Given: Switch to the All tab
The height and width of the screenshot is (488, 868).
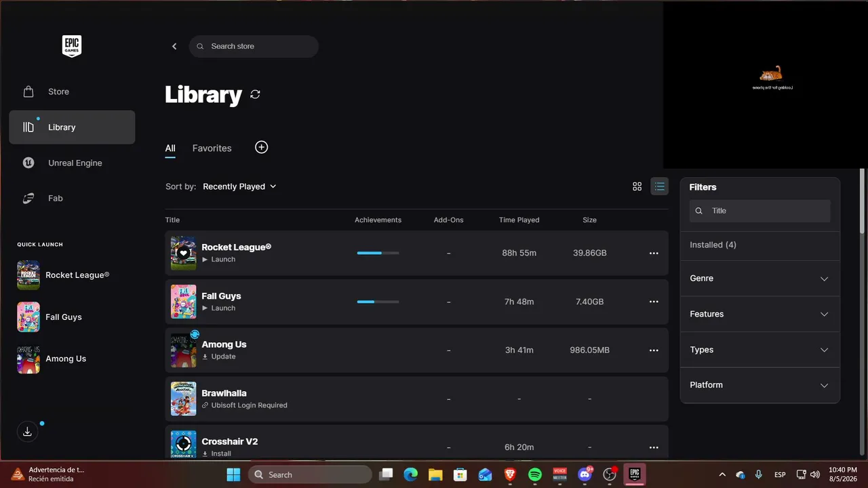Looking at the screenshot, I should pos(170,148).
